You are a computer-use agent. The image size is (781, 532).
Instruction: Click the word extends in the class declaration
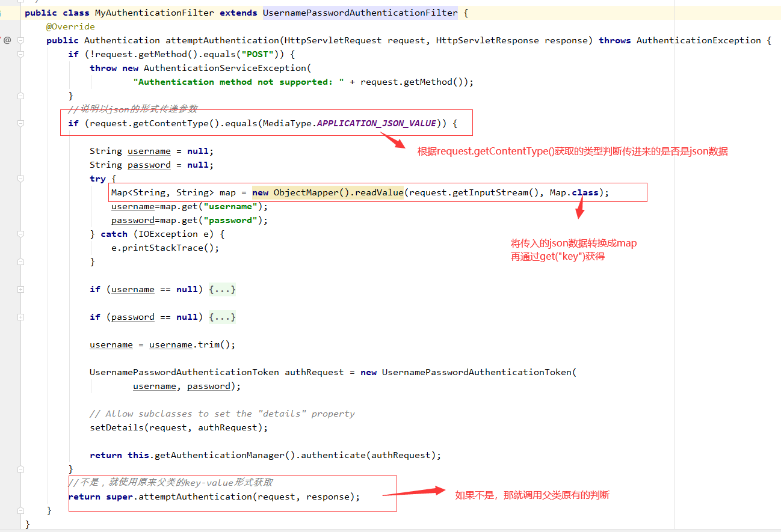pos(238,12)
